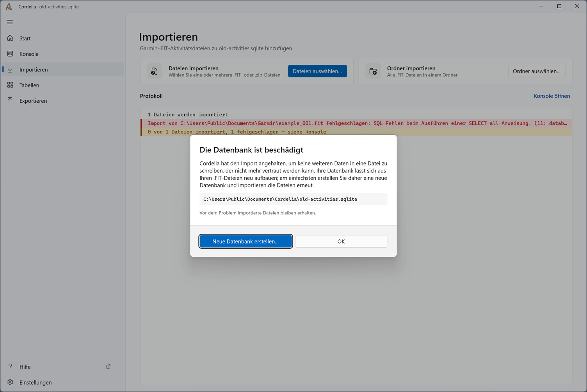587x392 pixels.
Task: Click the '0 von 1 Dateien importiert' log line
Action: [x=356, y=132]
